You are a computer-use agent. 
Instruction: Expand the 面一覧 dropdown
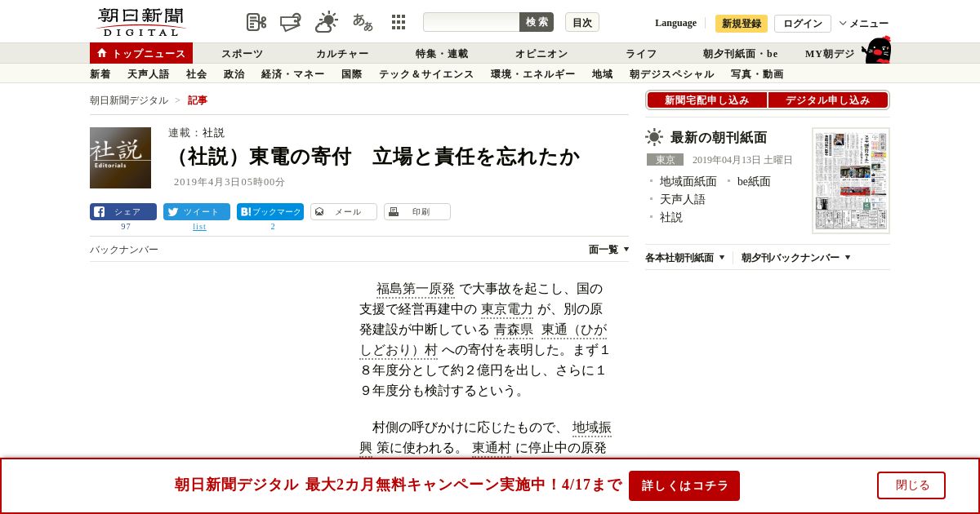[609, 249]
